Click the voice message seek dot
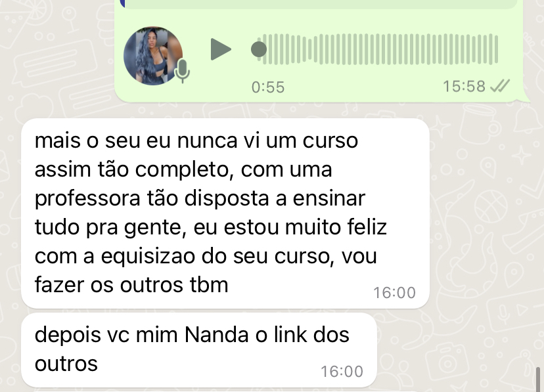 point(259,49)
